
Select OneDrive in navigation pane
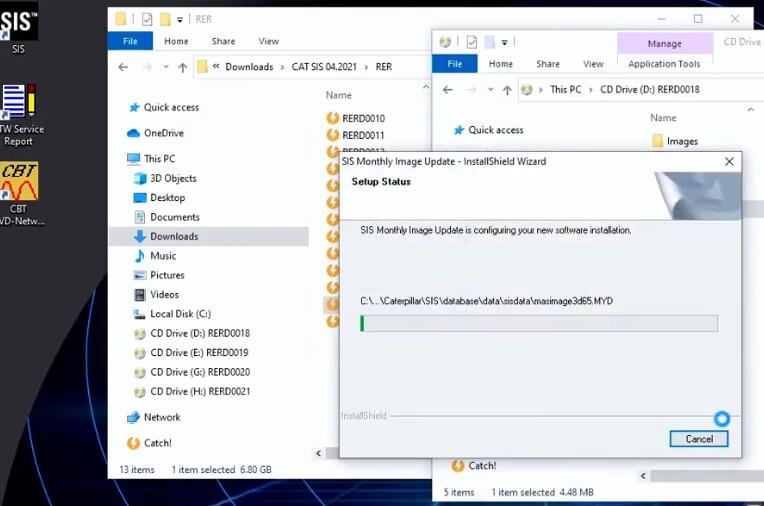[164, 133]
